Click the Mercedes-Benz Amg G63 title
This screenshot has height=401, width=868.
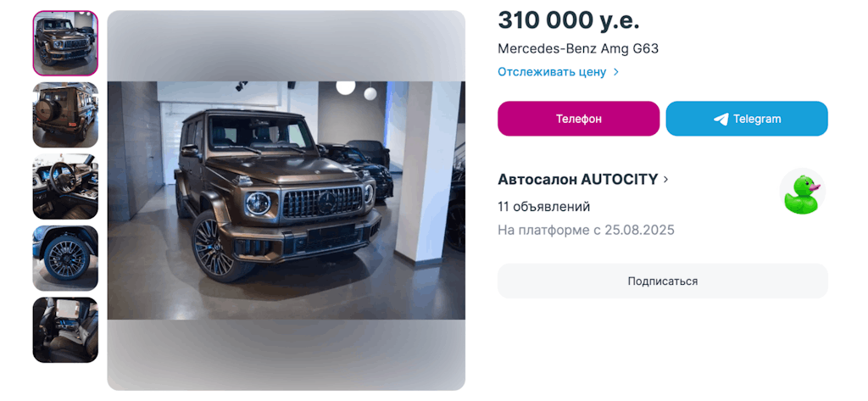[578, 48]
